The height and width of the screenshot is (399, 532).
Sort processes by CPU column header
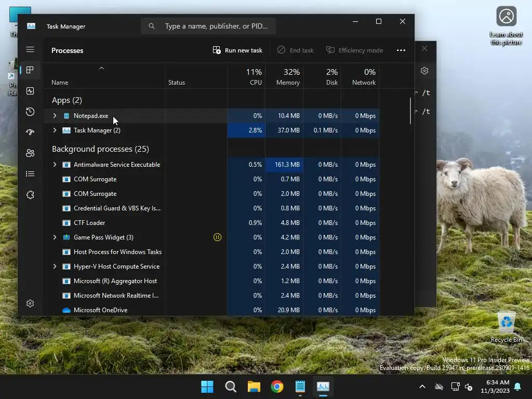tap(246, 77)
